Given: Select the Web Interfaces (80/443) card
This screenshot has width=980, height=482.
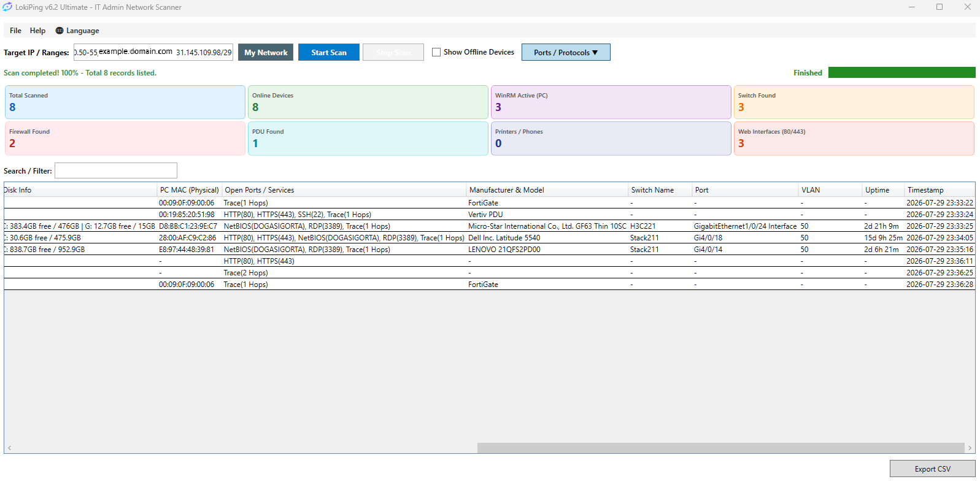Looking at the screenshot, I should coord(854,138).
